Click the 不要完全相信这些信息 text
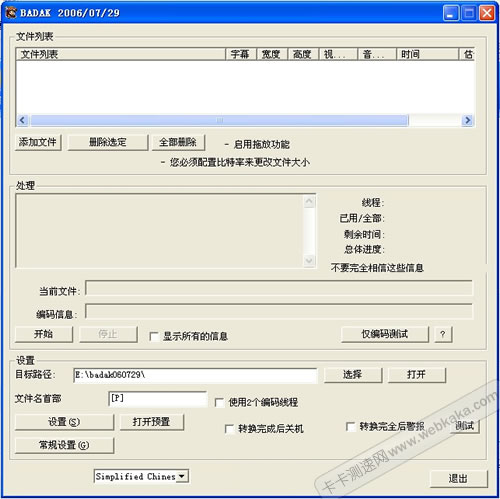Viewport: 500px width, 499px height. click(x=377, y=268)
